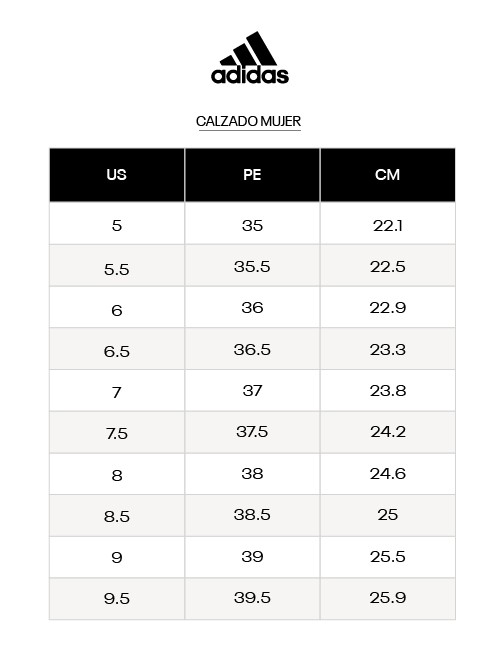Click the 24.2 CM cell
Screen dimensions: 500x661
(388, 433)
